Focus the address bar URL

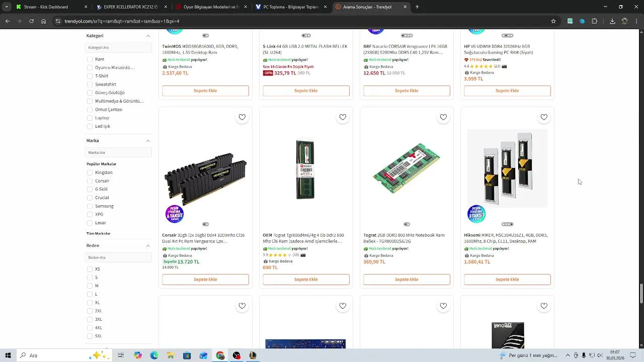point(302,21)
